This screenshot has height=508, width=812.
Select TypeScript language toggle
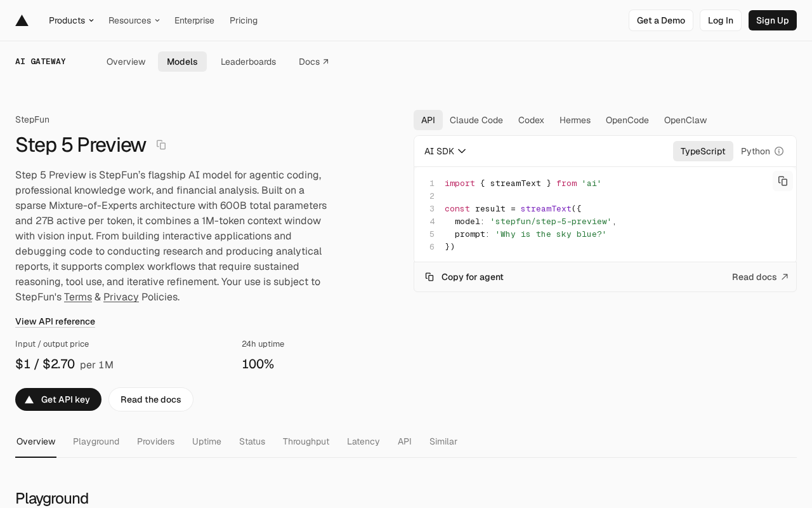point(703,151)
